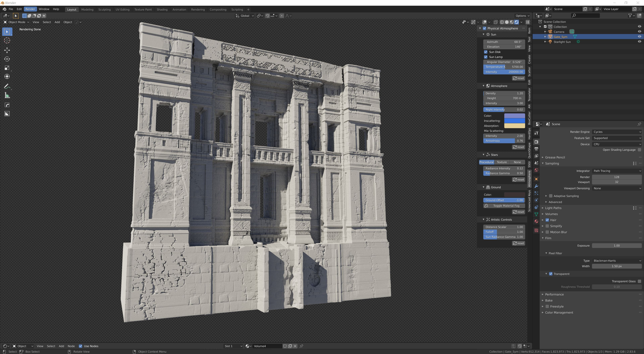Click Toggle Material Fog button

coord(504,206)
